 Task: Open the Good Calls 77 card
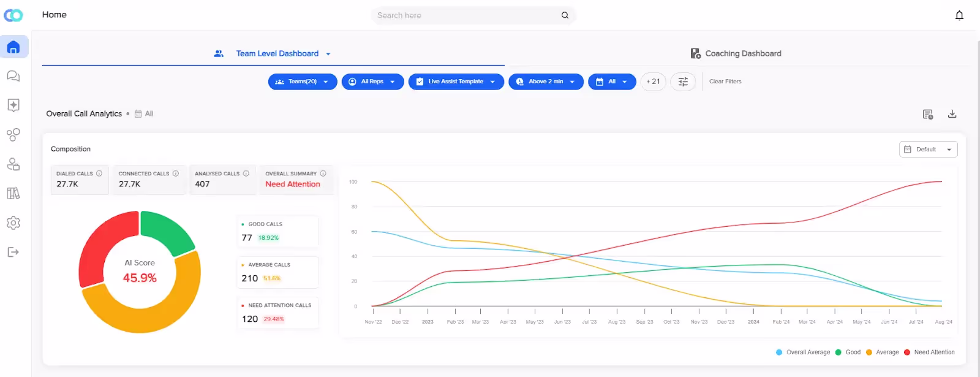(x=278, y=232)
